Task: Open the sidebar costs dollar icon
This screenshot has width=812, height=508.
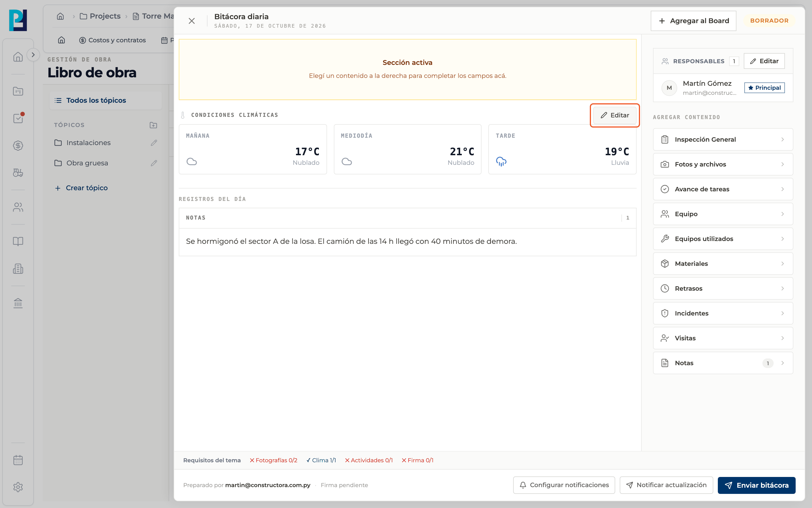Action: click(x=18, y=145)
